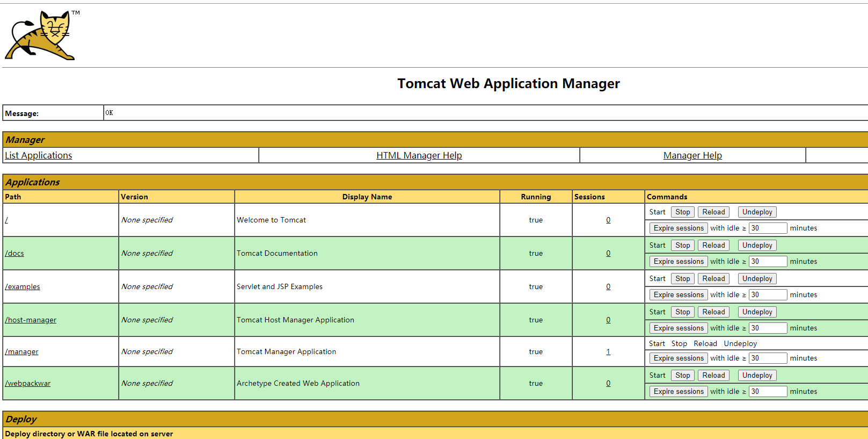The width and height of the screenshot is (868, 439).
Task: View the /manager session count link
Action: (608, 352)
